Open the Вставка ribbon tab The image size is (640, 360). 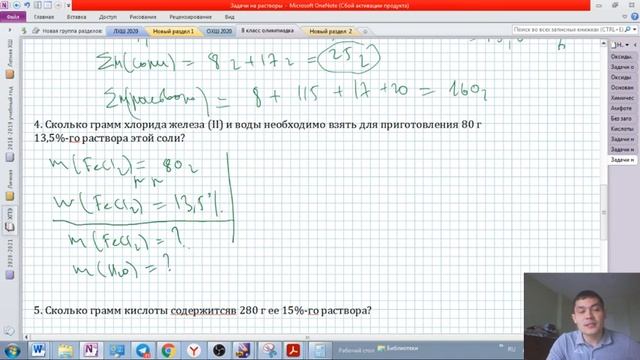(x=76, y=17)
